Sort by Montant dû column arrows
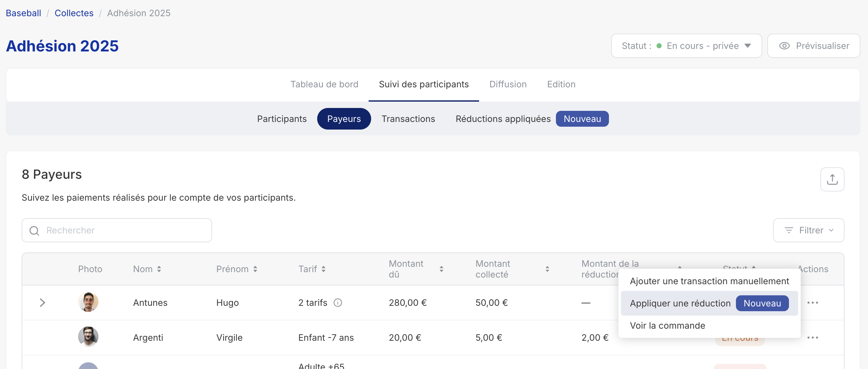Image resolution: width=868 pixels, height=369 pixels. [441, 269]
